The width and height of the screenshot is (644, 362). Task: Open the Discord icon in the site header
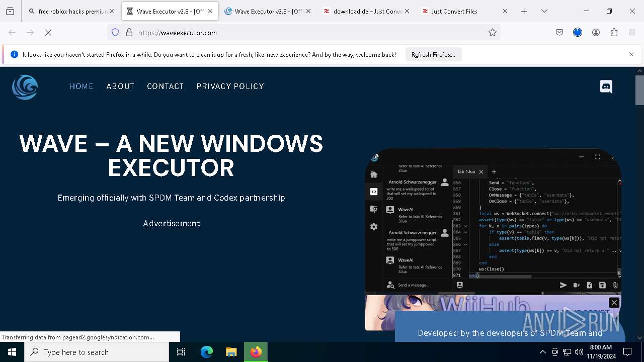pos(606,86)
